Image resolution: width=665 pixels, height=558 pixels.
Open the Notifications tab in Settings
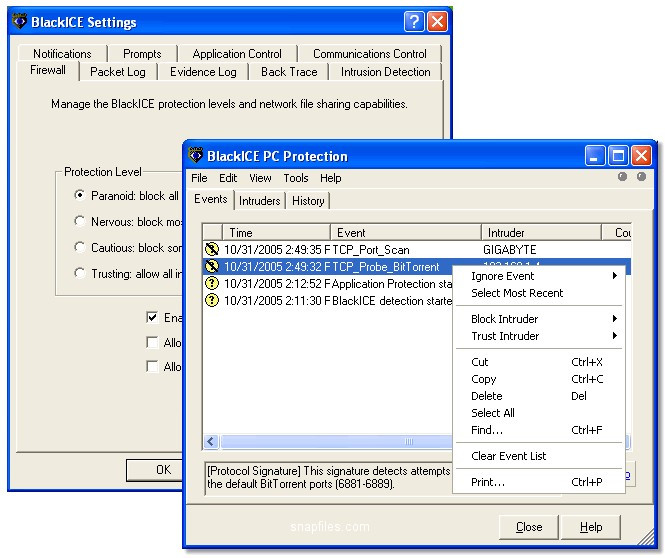point(62,54)
